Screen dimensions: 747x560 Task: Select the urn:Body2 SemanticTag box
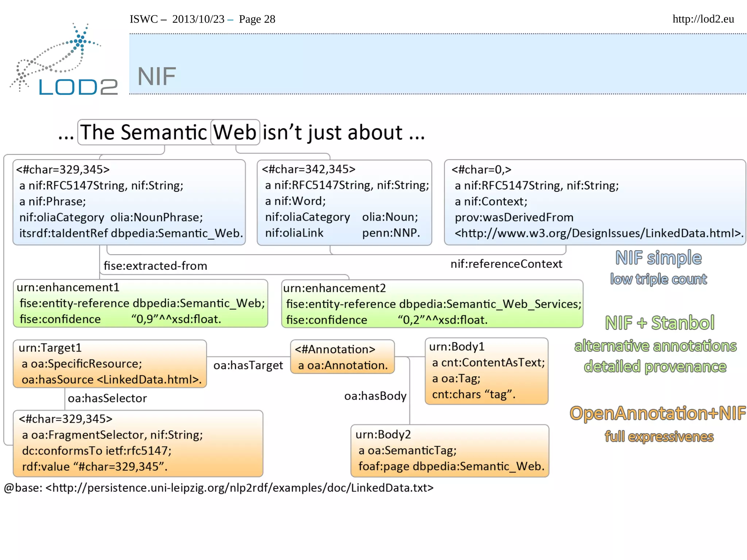pyautogui.click(x=449, y=451)
